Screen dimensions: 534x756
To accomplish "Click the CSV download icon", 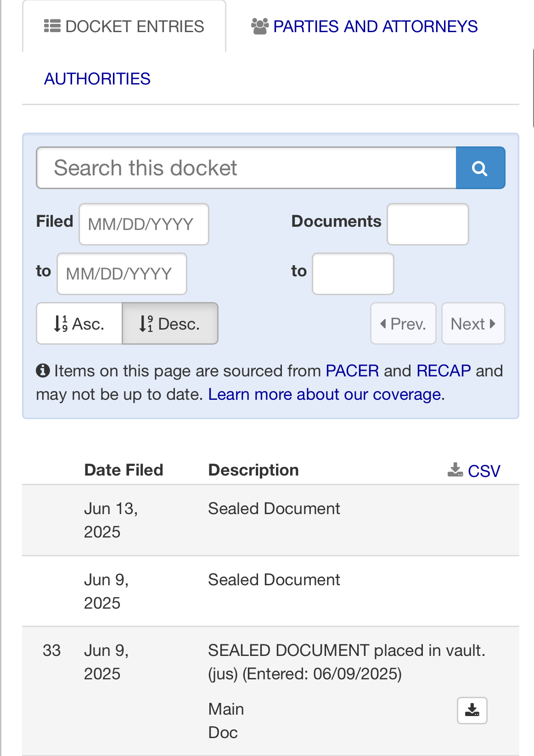I will pos(455,470).
